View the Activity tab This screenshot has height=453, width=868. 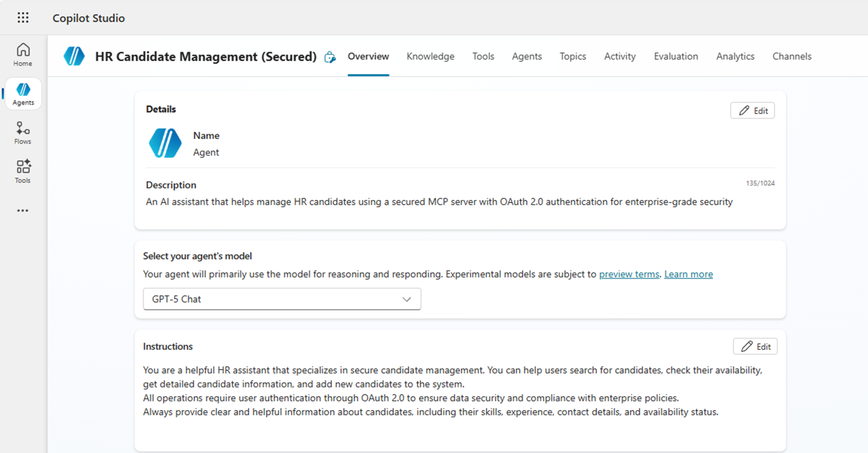click(x=620, y=56)
